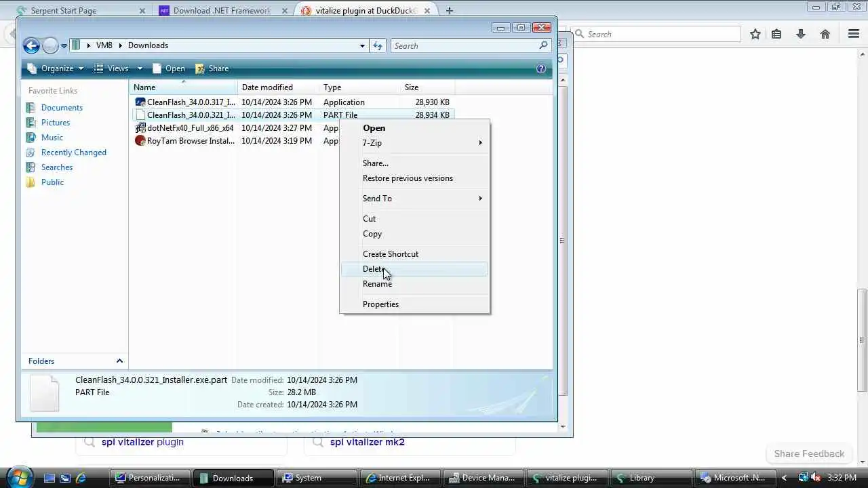Open the Organize menu
Viewport: 868px width, 488px height.
tap(56, 68)
